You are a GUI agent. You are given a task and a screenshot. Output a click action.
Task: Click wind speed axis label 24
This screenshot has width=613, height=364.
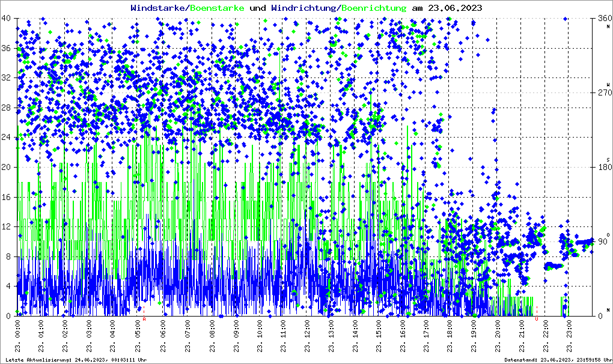[x=6, y=138]
